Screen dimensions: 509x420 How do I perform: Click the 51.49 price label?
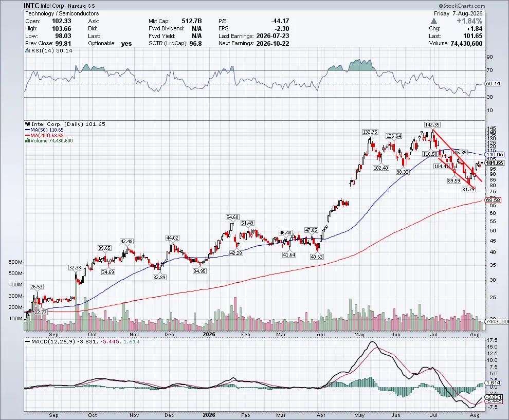point(247,223)
